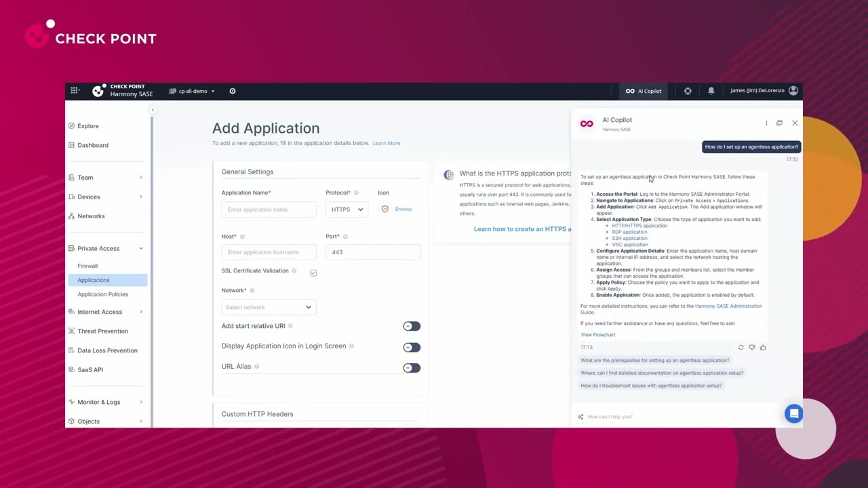Open SaaS API in the sidebar
The height and width of the screenshot is (488, 868).
coord(90,370)
